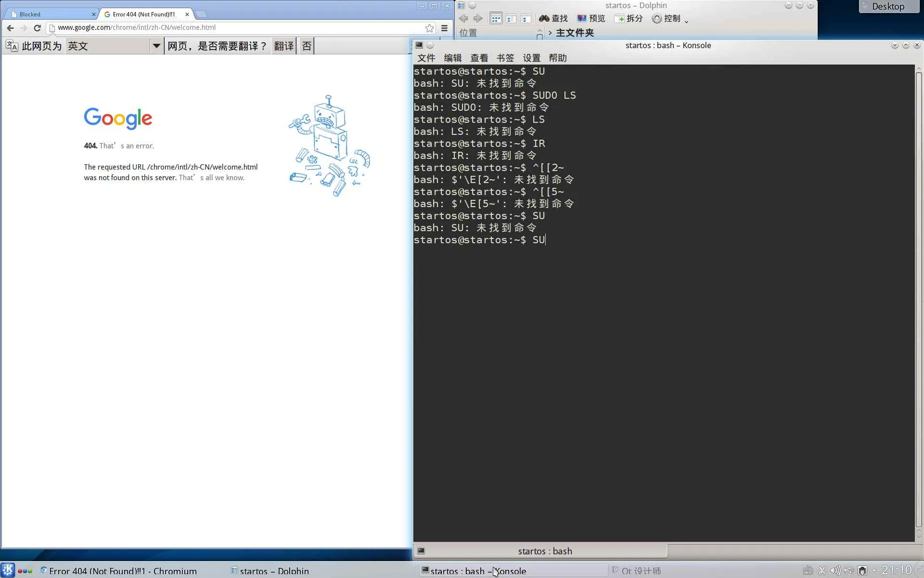This screenshot has width=924, height=578.
Task: Switch Dolphin to icons view mode
Action: [x=496, y=18]
